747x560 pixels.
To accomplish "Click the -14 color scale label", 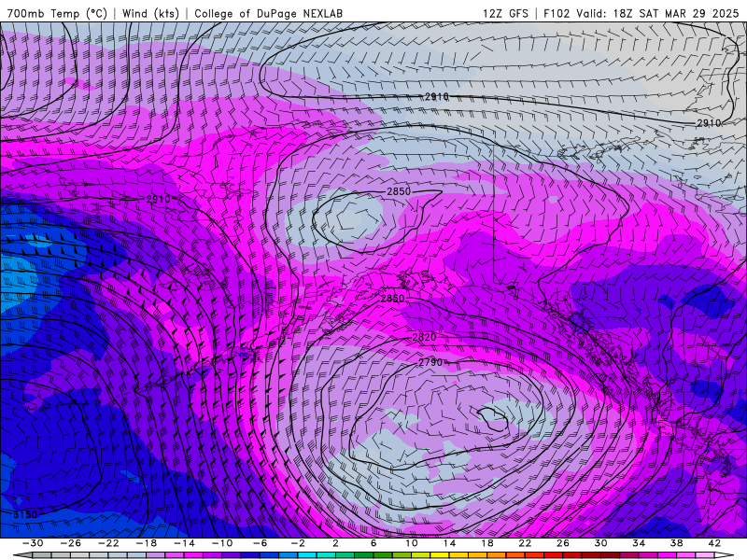I will click(x=184, y=543).
